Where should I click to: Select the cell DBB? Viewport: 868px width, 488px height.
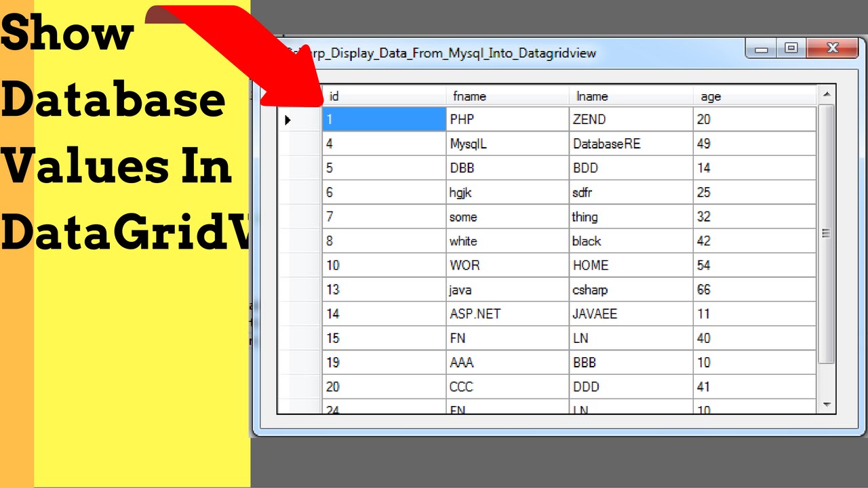point(508,168)
